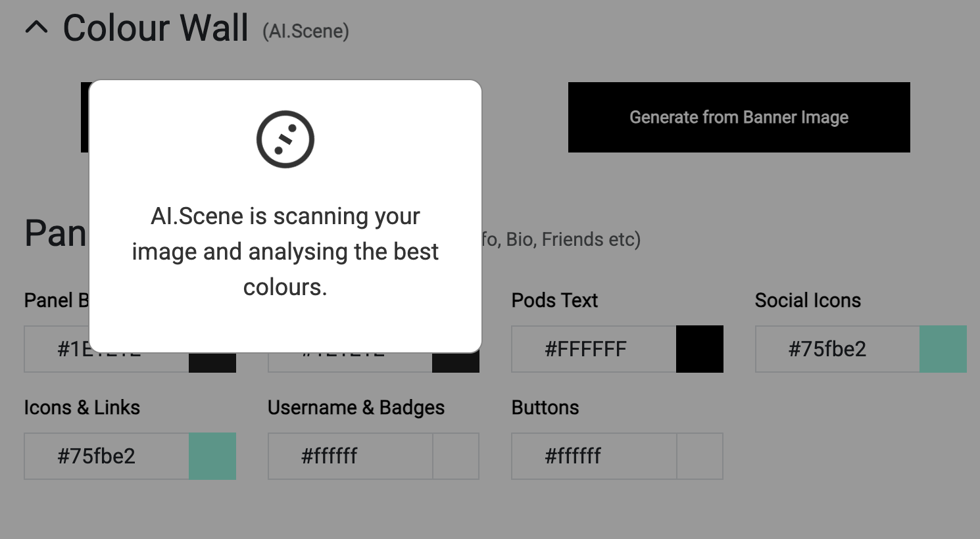
Task: Open the Username & Badges colour swatch
Action: 456,456
